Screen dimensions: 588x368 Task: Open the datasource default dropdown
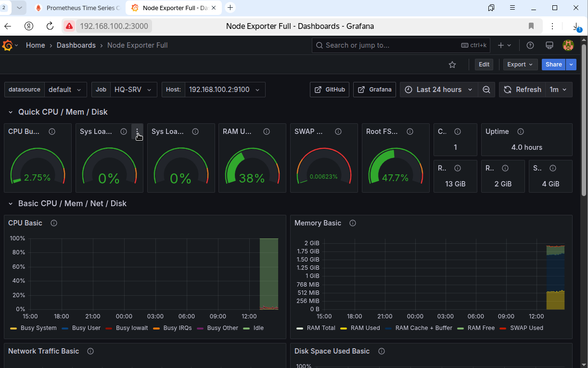pyautogui.click(x=66, y=90)
